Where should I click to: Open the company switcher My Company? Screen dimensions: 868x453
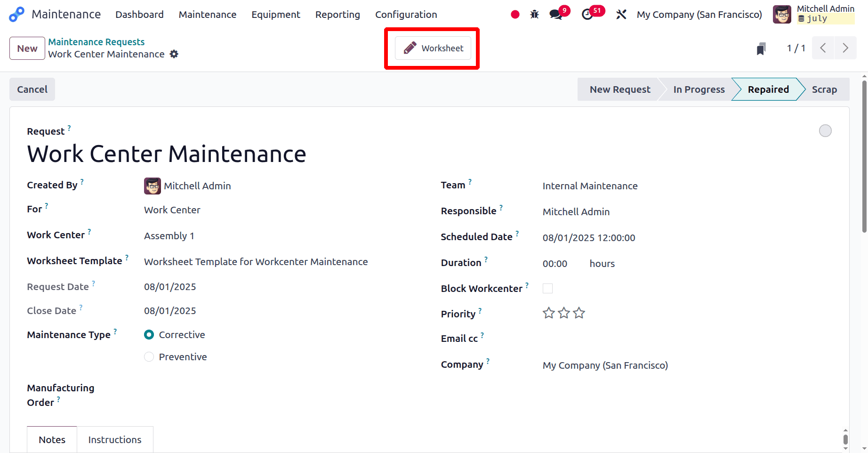coord(699,15)
